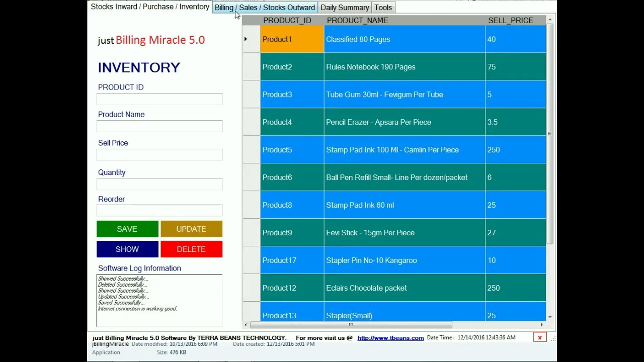Image resolution: width=644 pixels, height=362 pixels.
Task: Select the Product9 cell
Action: tap(292, 233)
